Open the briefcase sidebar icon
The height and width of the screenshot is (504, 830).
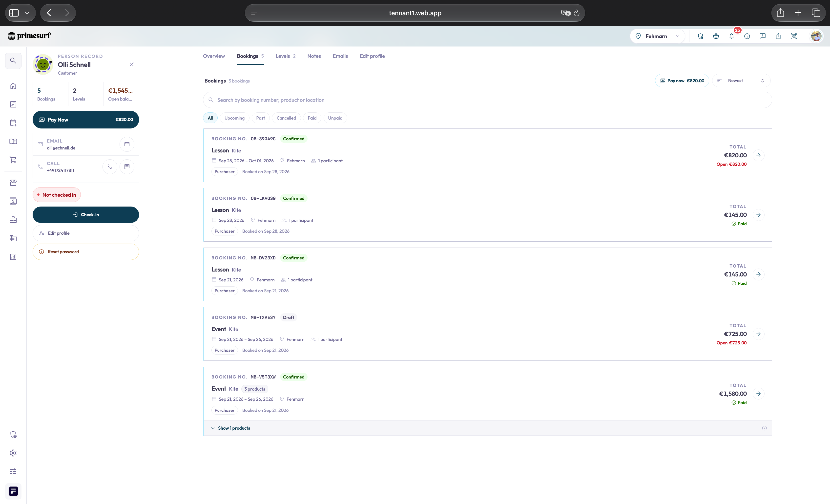(13, 220)
